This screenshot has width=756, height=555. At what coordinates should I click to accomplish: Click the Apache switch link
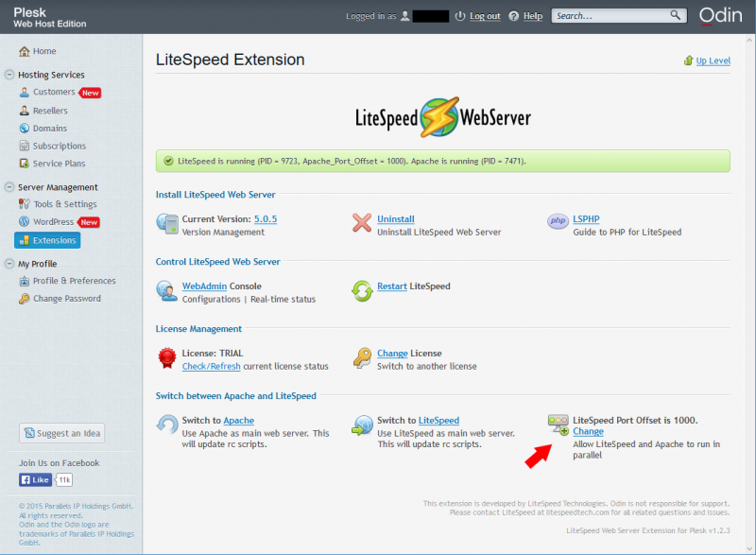[x=239, y=420]
